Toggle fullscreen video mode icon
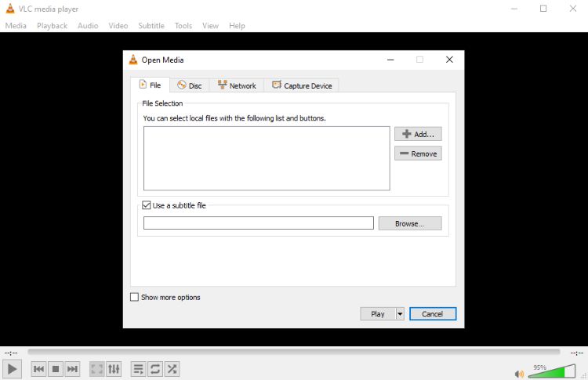Viewport: 588px width, 380px height. [x=96, y=369]
